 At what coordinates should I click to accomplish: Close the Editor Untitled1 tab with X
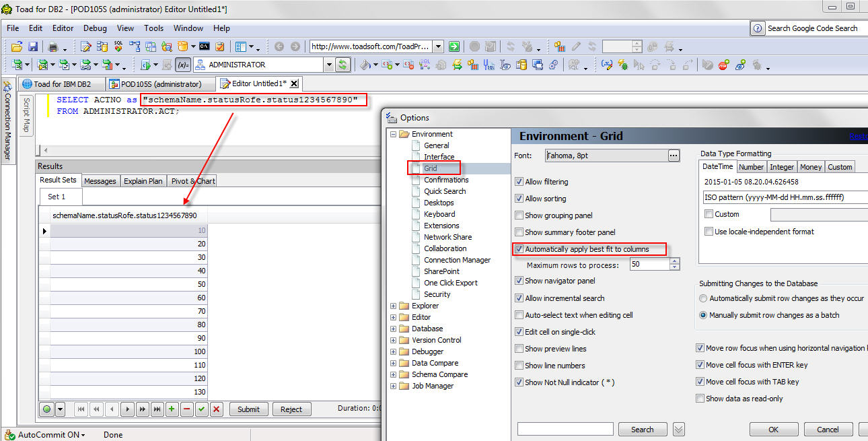[294, 83]
